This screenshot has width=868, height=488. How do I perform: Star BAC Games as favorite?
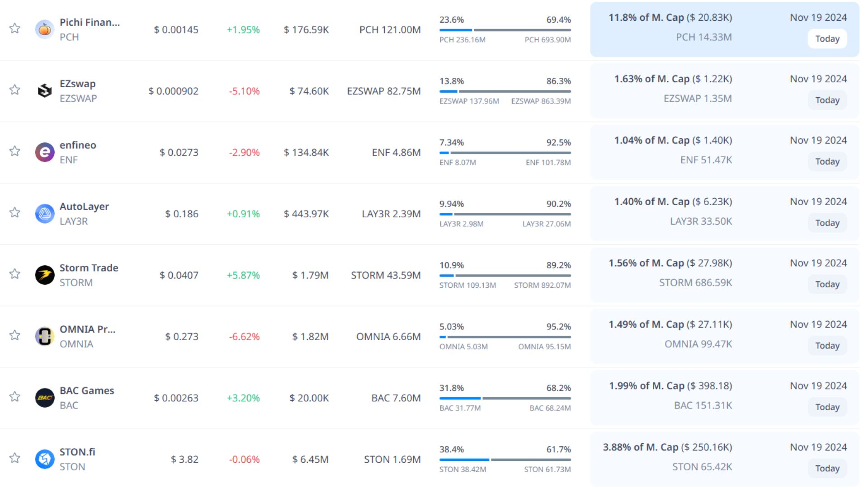15,397
